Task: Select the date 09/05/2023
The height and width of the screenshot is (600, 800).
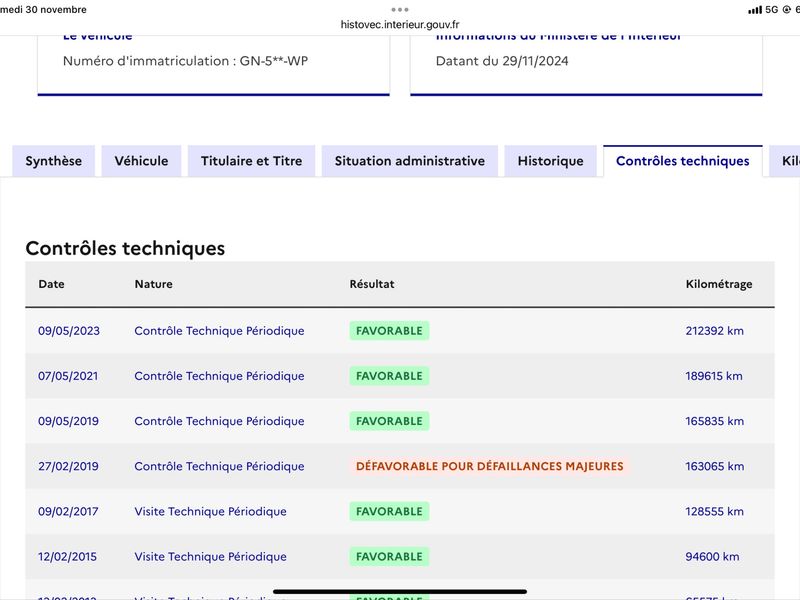Action: 69,331
